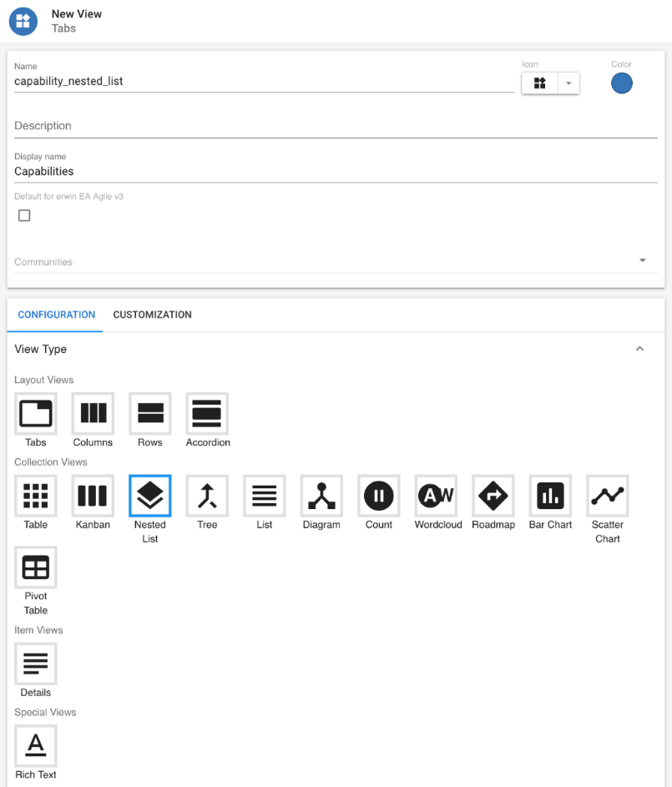
Task: Click the Layout Views label
Action: point(43,380)
